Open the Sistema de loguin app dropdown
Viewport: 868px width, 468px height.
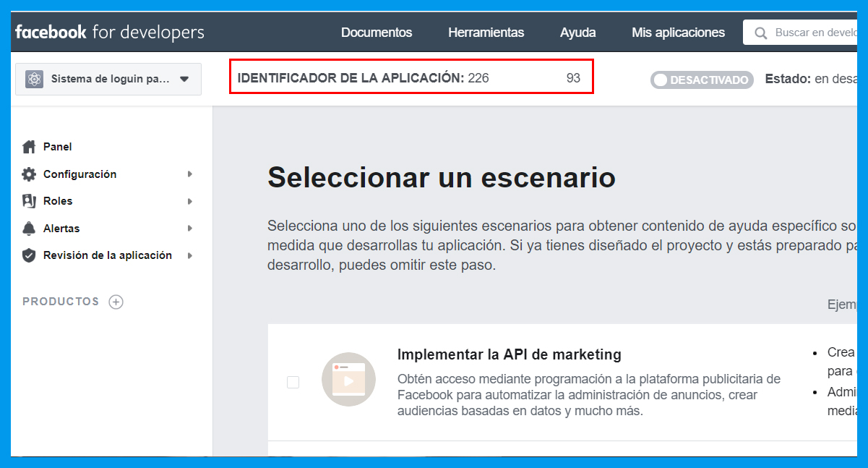[108, 79]
